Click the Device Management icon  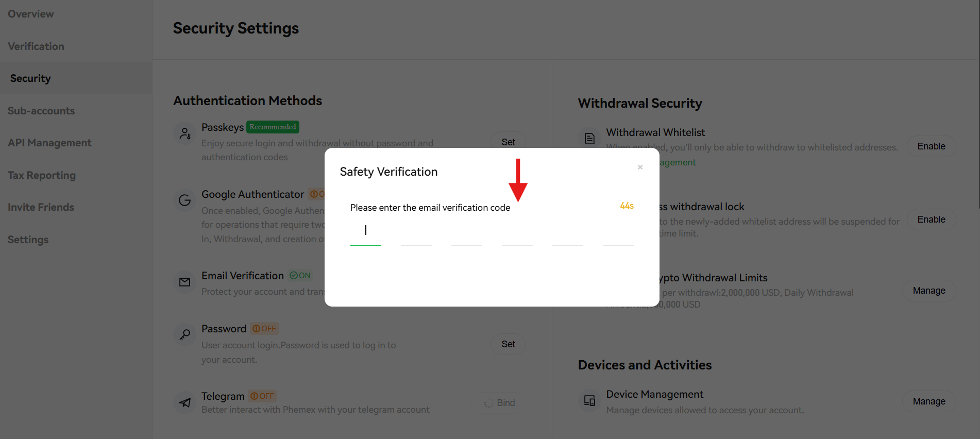point(589,400)
